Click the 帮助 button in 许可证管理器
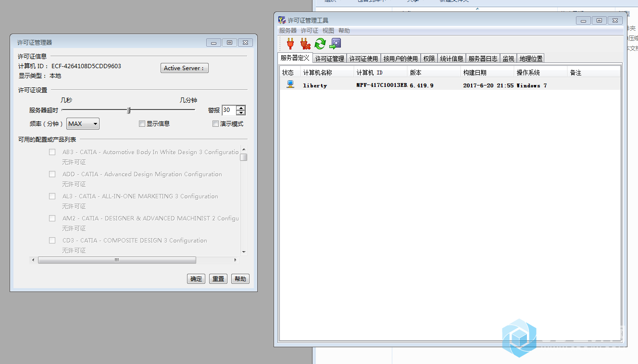Image resolution: width=638 pixels, height=364 pixels. click(240, 279)
